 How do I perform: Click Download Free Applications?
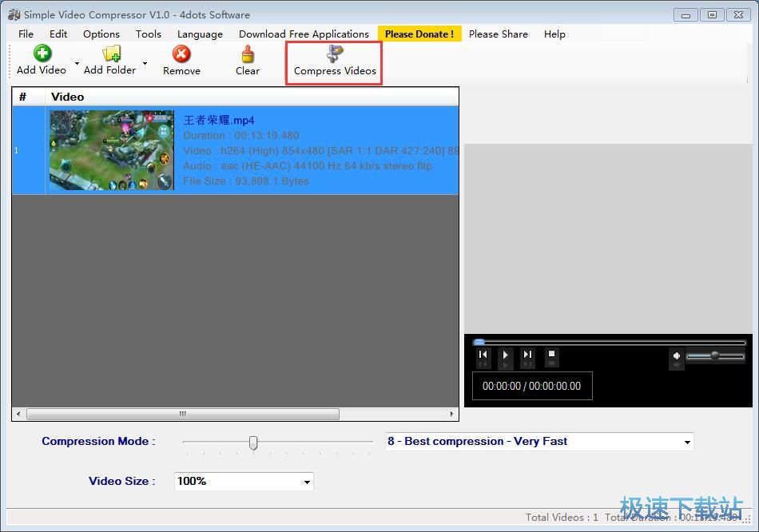[304, 34]
